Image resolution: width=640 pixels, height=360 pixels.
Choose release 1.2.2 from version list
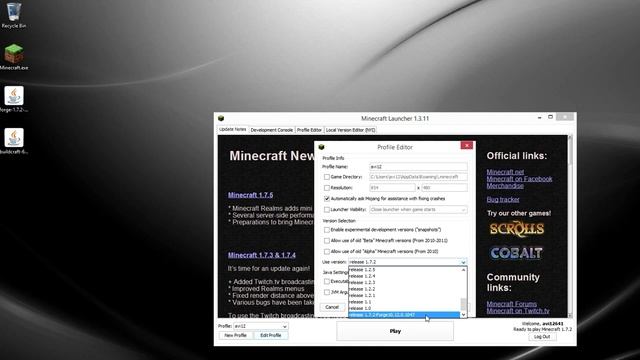[x=404, y=289]
